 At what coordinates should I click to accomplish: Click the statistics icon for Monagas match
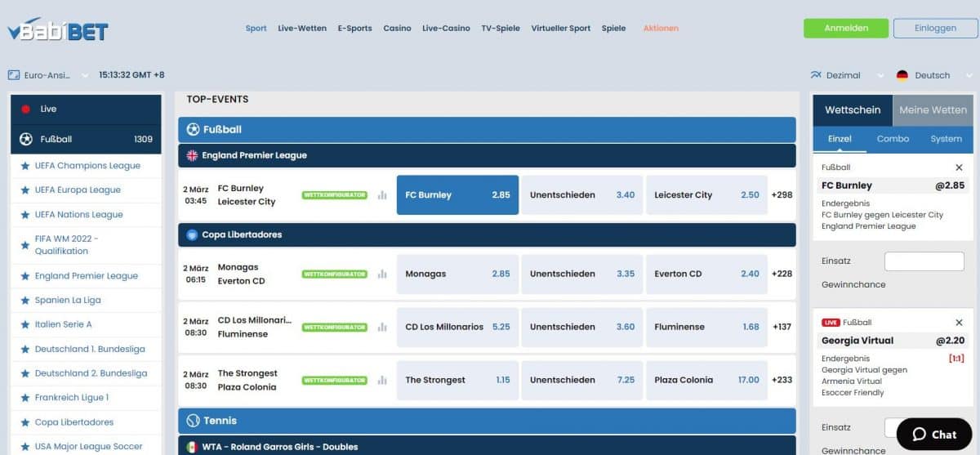(382, 274)
